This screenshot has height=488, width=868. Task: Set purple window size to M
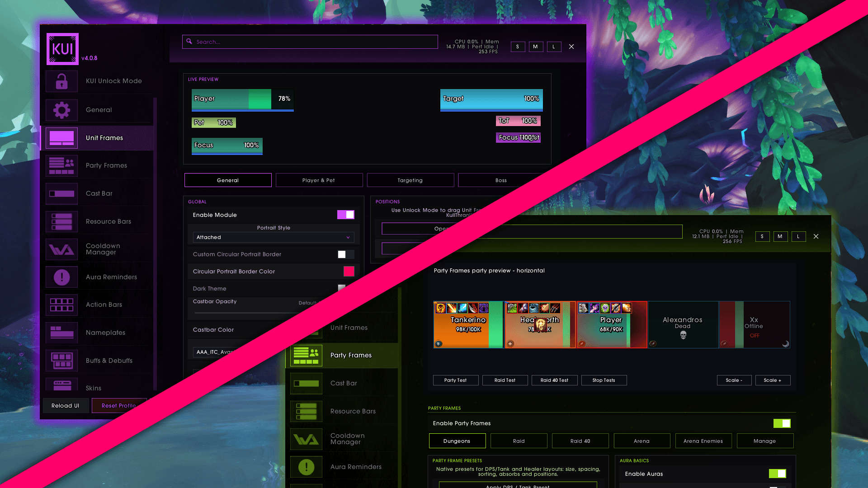(536, 47)
